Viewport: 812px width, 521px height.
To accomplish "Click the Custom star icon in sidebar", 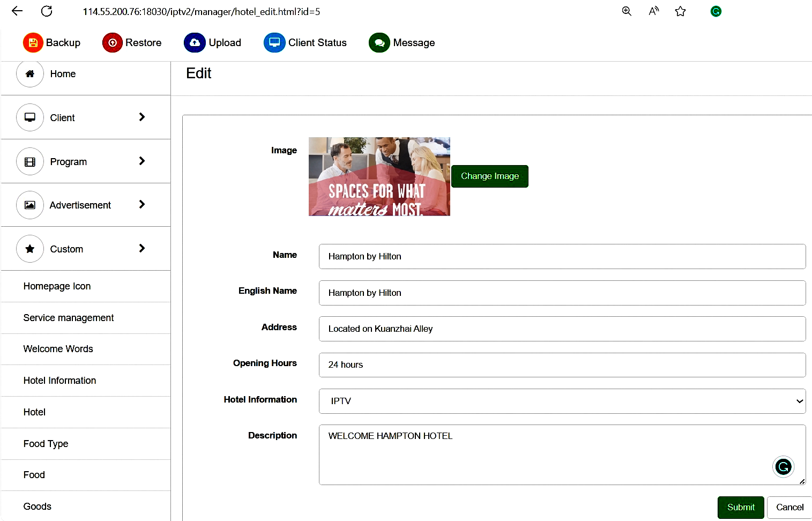I will pyautogui.click(x=30, y=249).
